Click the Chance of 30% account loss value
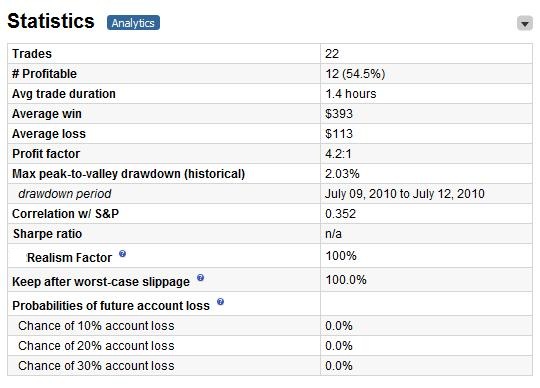540x388 pixels. tap(339, 366)
